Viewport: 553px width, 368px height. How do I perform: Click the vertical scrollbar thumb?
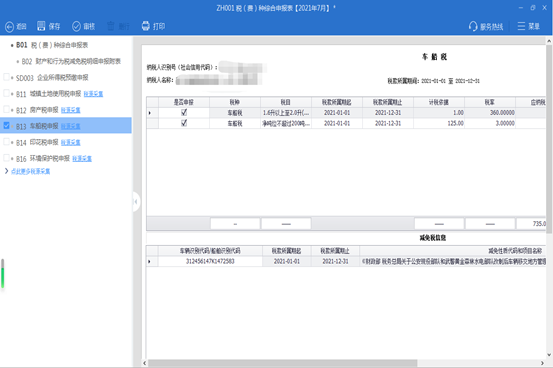(x=549, y=139)
